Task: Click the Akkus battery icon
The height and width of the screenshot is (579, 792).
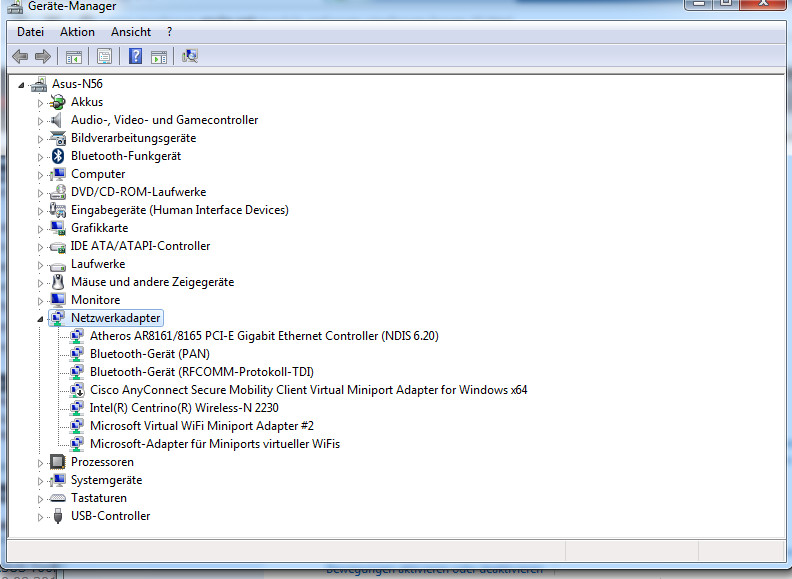Action: pos(58,102)
